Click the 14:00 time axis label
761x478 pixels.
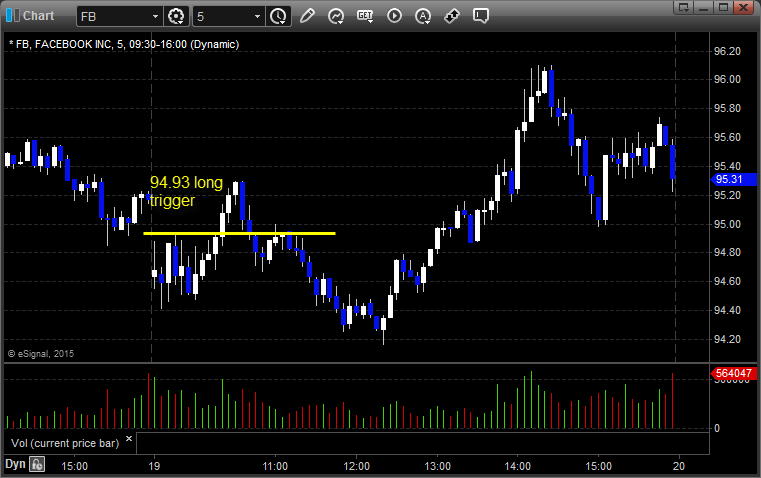pyautogui.click(x=517, y=466)
